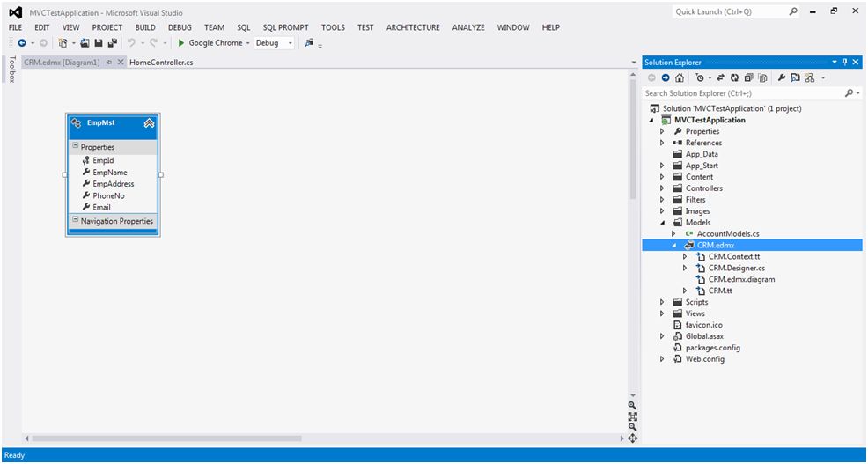Click the vertical scrollbar thumb of diagram
The image size is (868, 464).
click(x=632, y=138)
